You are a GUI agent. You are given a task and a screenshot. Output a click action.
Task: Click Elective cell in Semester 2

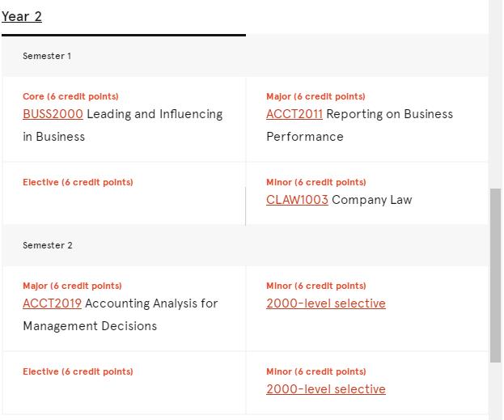(x=124, y=384)
